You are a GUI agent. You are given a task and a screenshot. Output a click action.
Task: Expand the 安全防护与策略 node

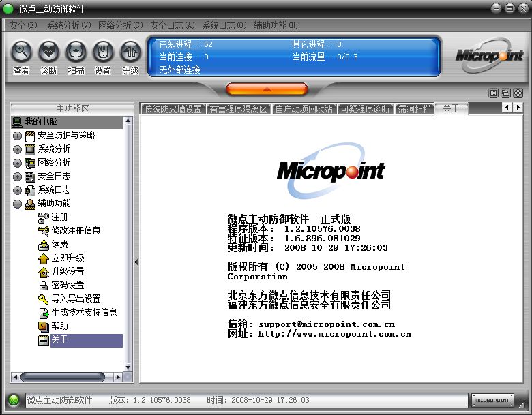point(17,136)
